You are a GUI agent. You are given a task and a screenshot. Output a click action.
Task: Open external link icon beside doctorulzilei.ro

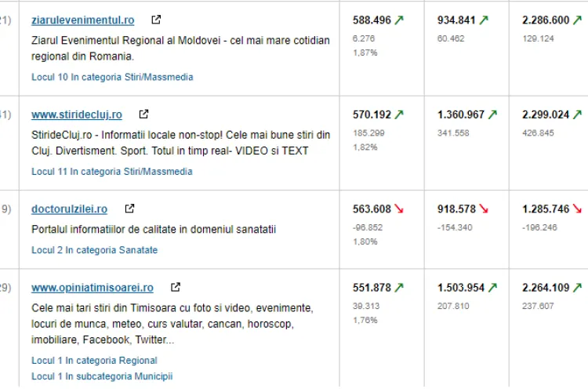tap(129, 209)
